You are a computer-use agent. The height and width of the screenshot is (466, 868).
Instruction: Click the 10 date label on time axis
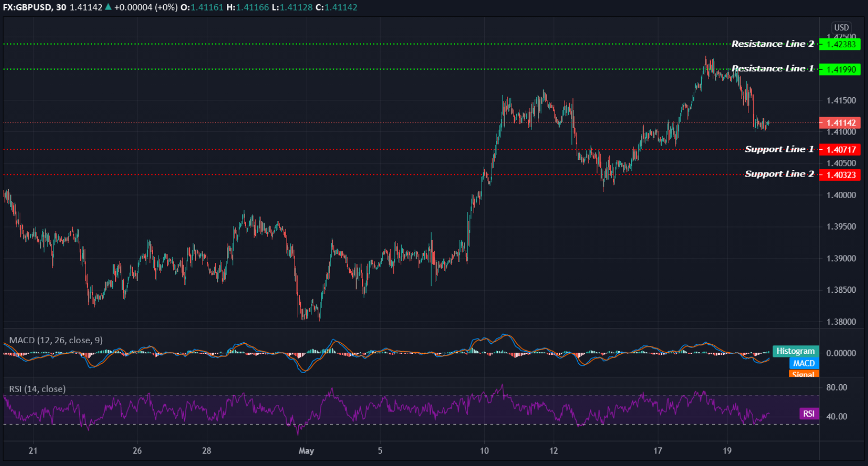point(484,451)
